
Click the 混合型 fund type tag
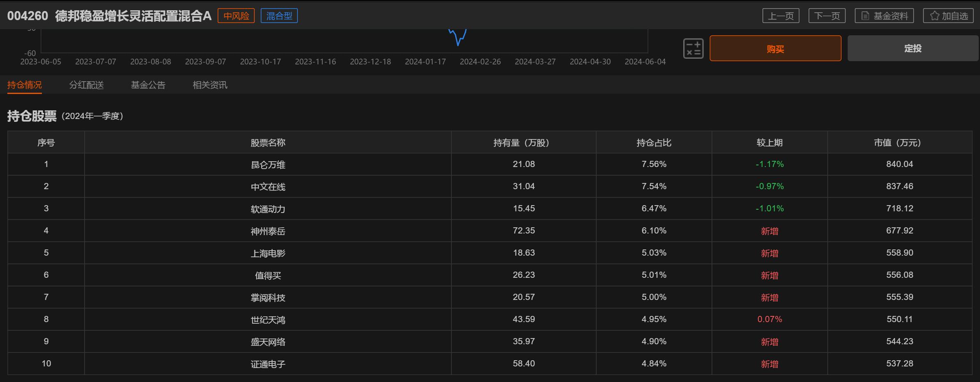coord(279,16)
